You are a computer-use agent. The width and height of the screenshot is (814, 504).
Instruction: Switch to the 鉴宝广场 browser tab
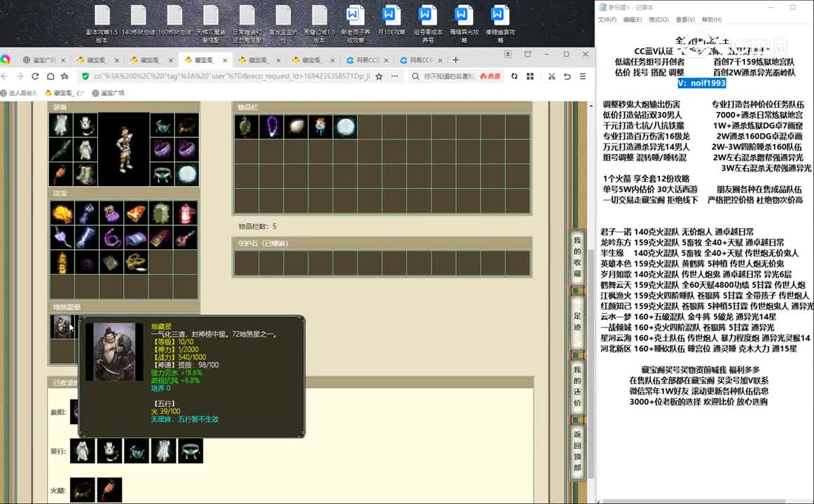click(x=43, y=60)
